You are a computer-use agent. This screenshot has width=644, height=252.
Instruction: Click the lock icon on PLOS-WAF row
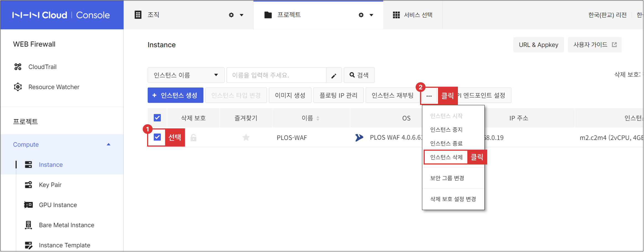point(193,137)
